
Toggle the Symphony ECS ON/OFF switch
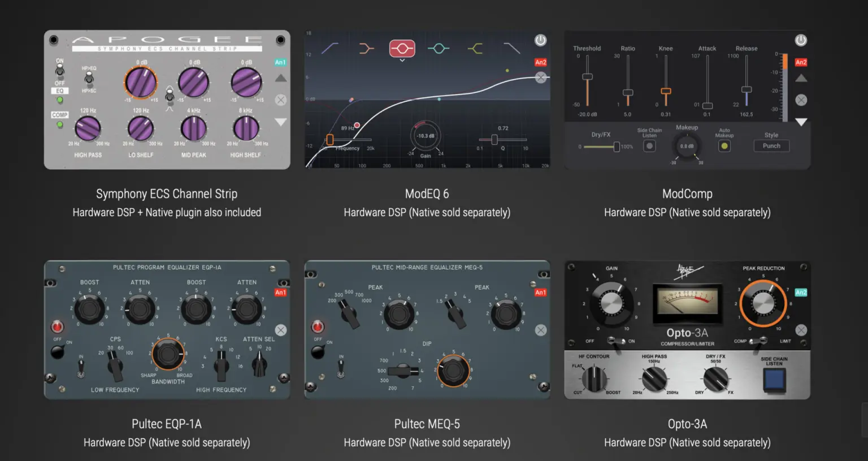(x=60, y=71)
